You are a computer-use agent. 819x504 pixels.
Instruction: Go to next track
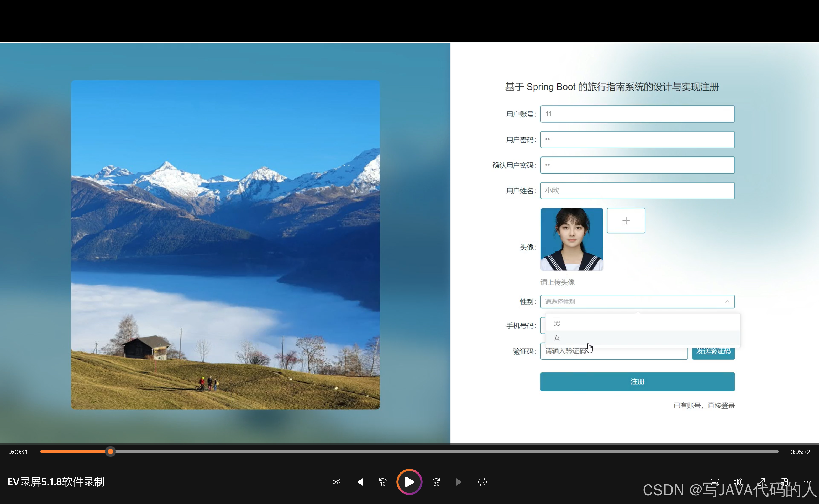(x=459, y=482)
